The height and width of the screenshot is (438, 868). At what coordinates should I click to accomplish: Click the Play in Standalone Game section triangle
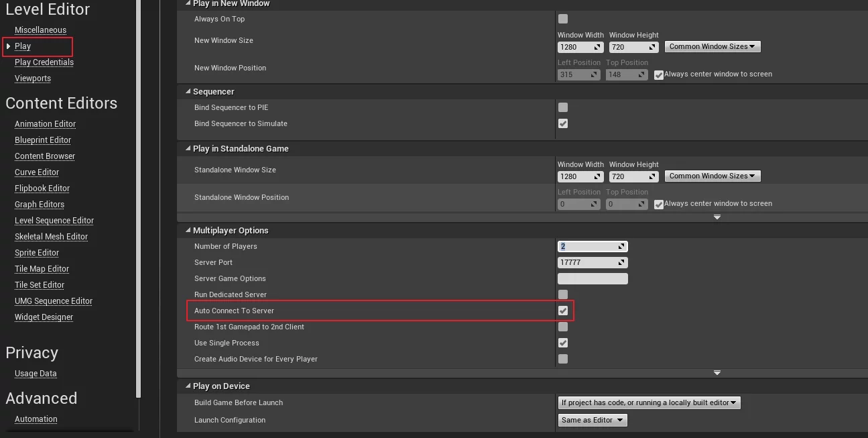[187, 149]
